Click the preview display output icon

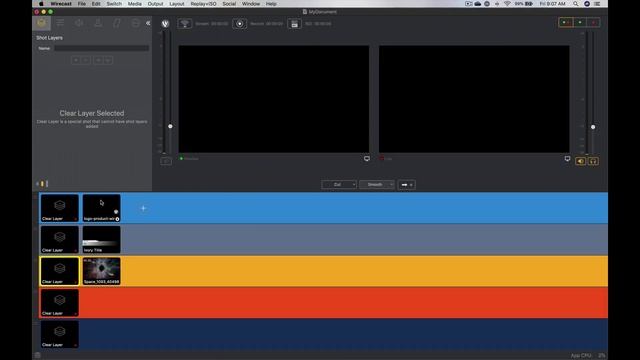tap(367, 158)
